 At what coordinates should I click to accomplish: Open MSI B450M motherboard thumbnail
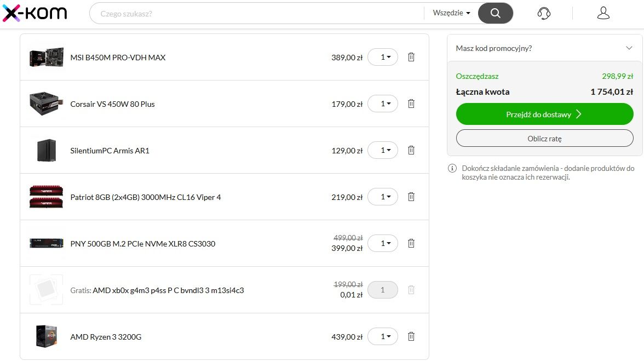point(47,57)
